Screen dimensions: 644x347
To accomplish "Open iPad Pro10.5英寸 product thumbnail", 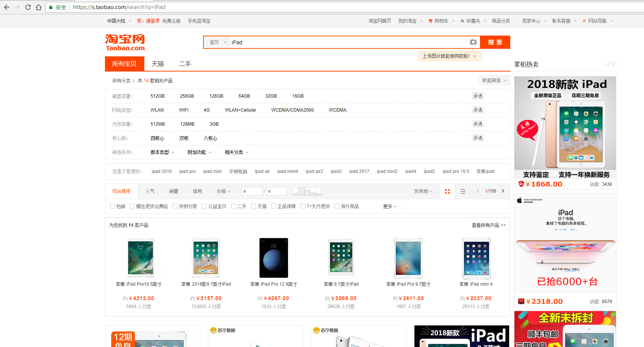I will pyautogui.click(x=141, y=258).
